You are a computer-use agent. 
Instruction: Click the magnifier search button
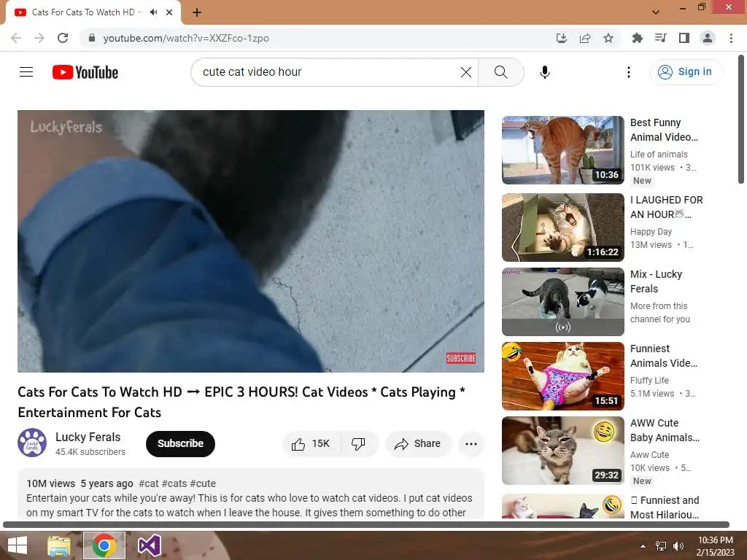(x=500, y=72)
